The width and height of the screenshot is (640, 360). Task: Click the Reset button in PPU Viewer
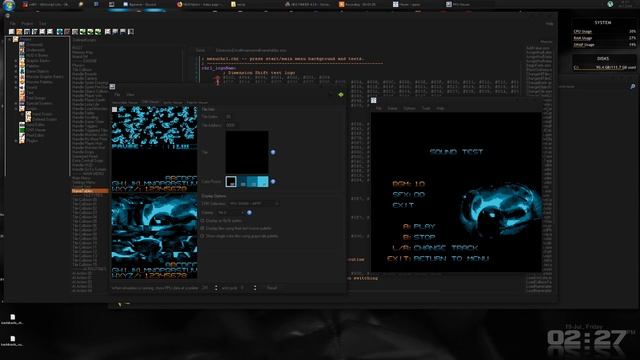[272, 288]
